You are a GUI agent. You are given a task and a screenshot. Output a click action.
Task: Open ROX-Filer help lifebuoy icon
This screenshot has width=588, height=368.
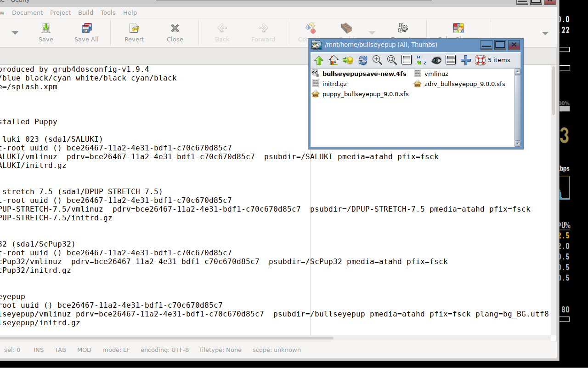[480, 60]
